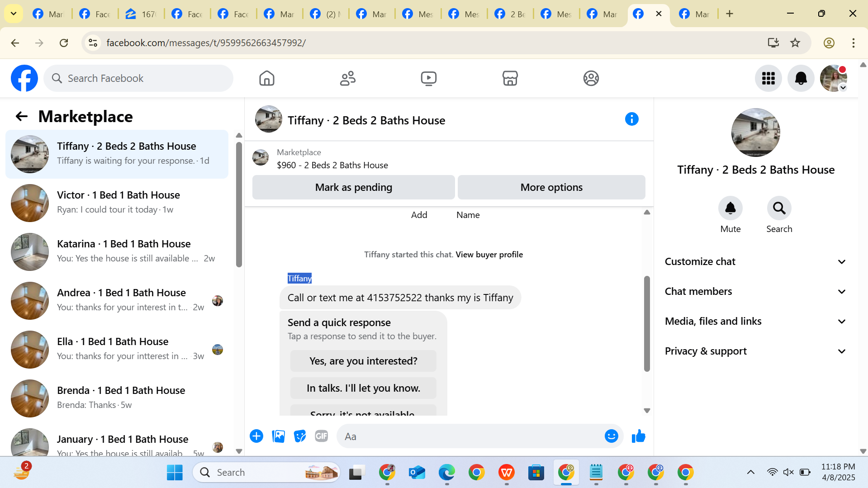Send 'Yes, are you interested?' quick response

click(x=363, y=361)
